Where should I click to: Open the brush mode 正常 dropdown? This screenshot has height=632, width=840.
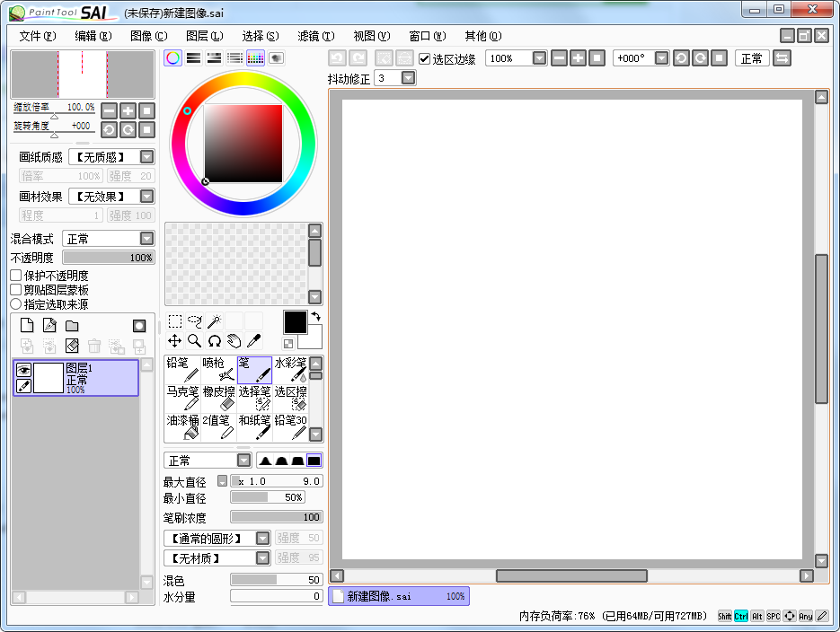pyautogui.click(x=244, y=461)
